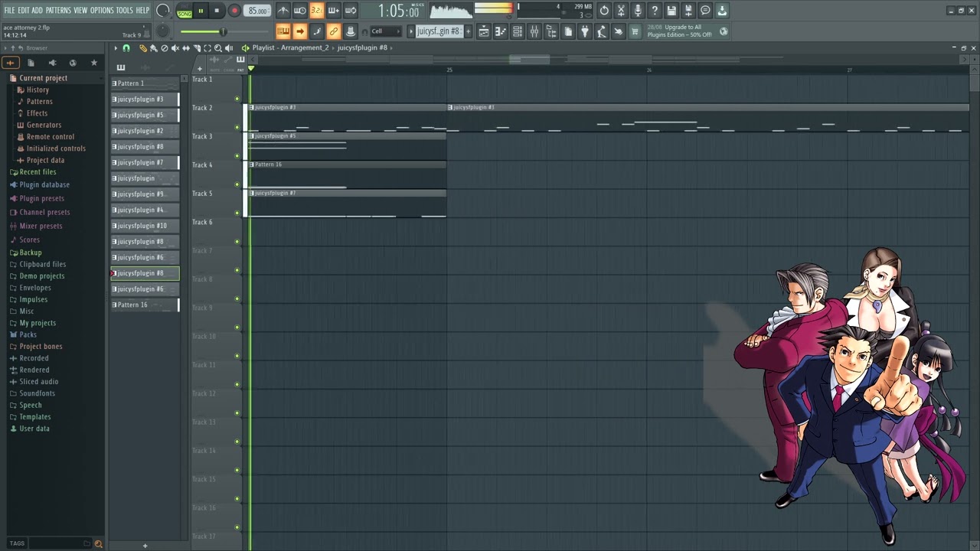
Task: Select the Zoom tool in Playlist toolbar
Action: point(218,48)
